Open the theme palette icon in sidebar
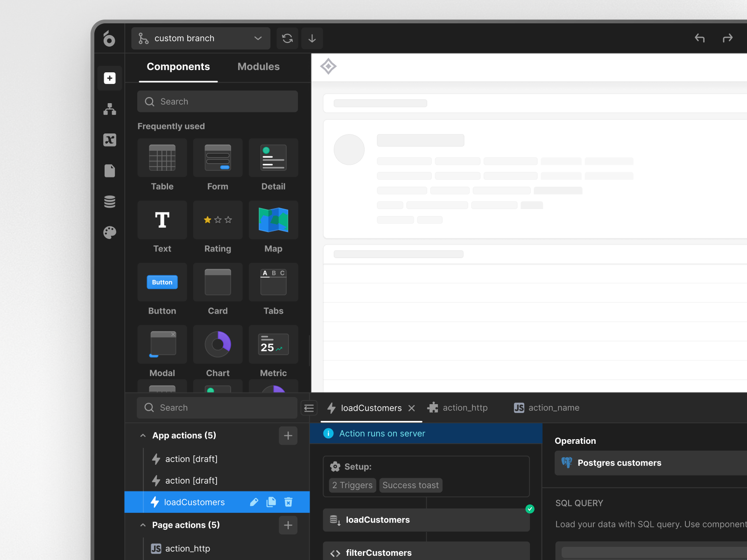The image size is (747, 560). point(110,232)
